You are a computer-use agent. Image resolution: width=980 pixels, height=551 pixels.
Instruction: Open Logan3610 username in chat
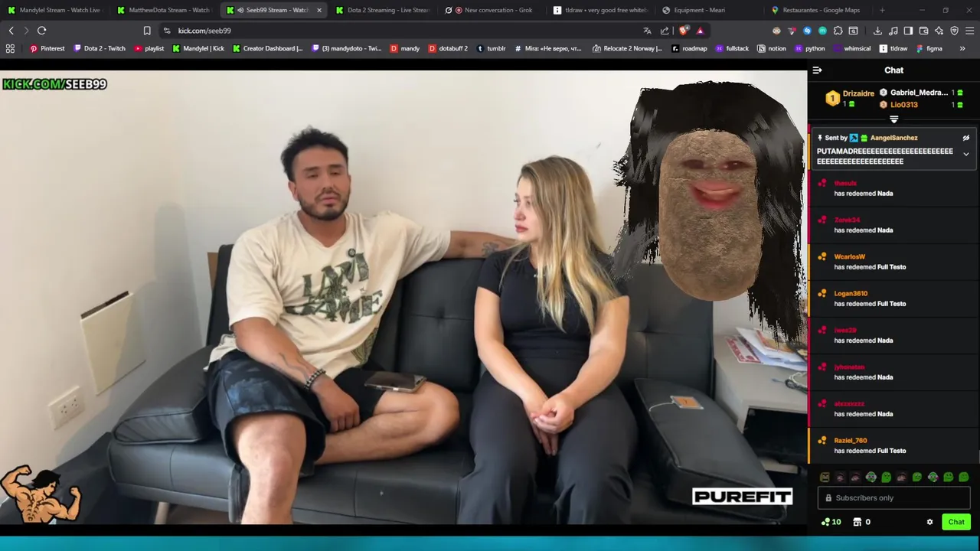(851, 293)
